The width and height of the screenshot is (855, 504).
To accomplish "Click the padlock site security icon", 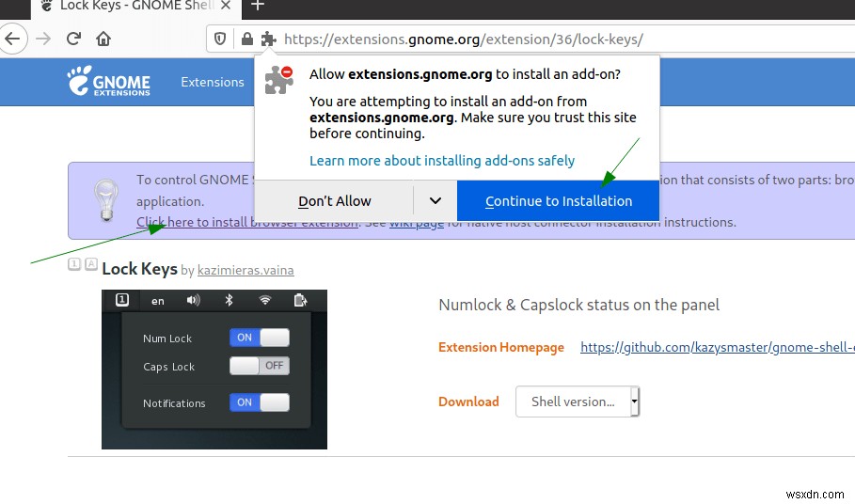I will point(247,39).
